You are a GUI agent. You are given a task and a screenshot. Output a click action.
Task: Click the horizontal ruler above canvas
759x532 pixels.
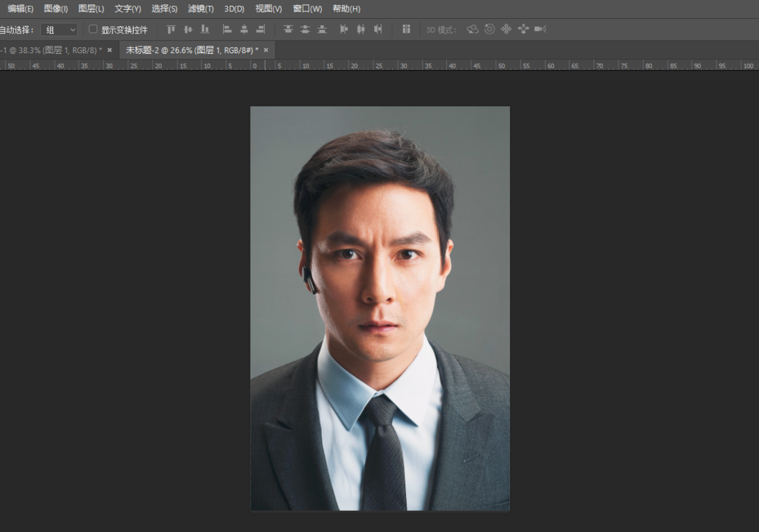point(379,65)
